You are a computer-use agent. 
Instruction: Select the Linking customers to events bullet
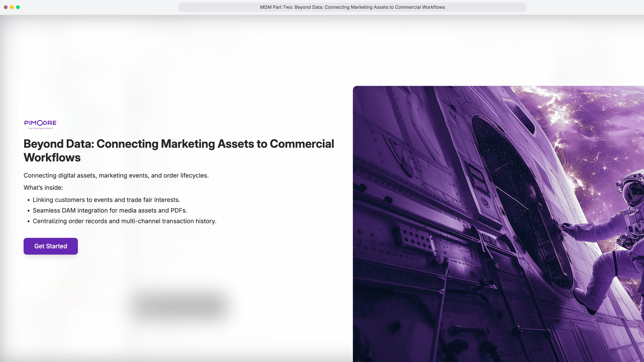pyautogui.click(x=106, y=200)
